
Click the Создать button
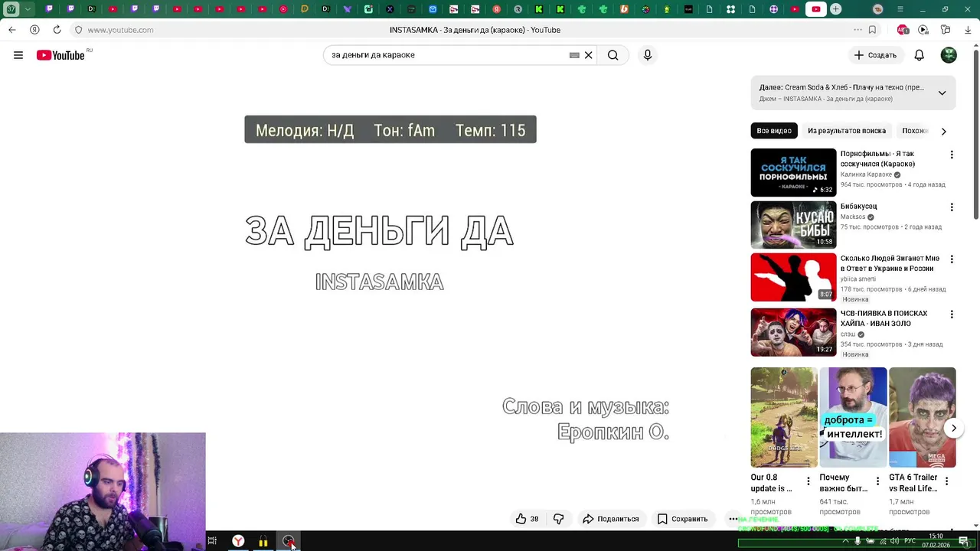[875, 55]
